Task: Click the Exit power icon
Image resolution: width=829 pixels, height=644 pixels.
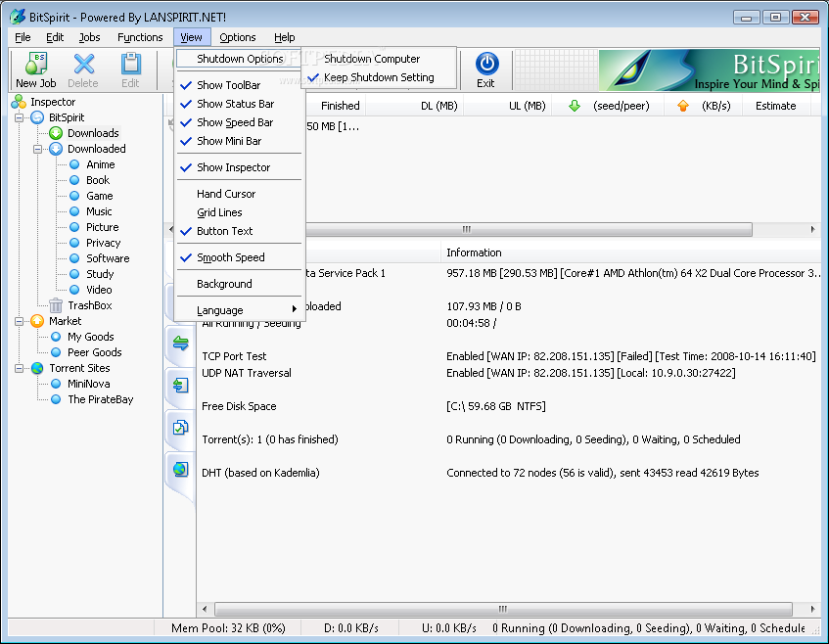Action: (486, 64)
